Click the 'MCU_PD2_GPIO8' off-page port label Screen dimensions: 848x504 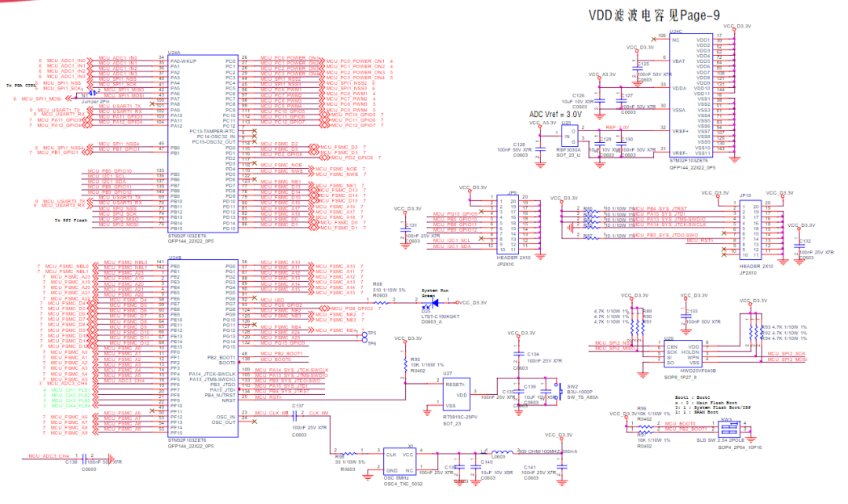tap(350, 158)
